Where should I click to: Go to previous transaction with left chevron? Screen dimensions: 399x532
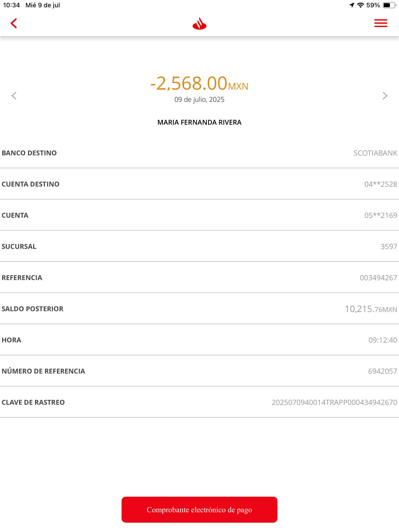(14, 96)
